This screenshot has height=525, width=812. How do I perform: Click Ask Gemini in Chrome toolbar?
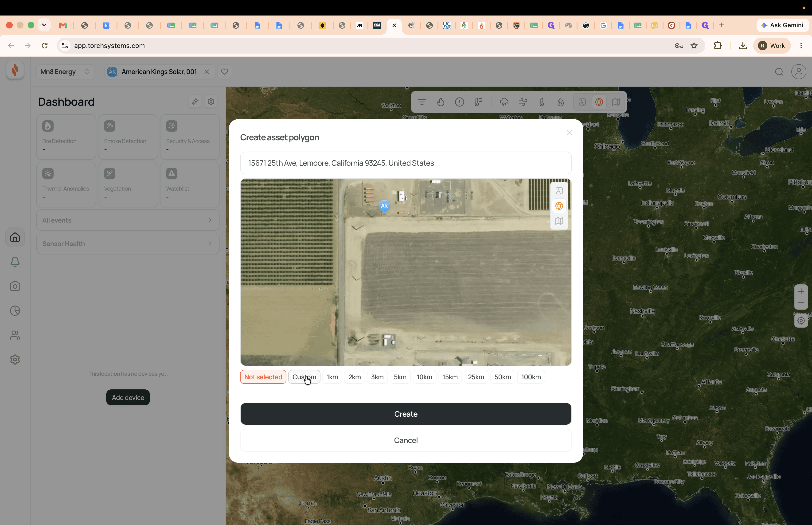pos(782,25)
